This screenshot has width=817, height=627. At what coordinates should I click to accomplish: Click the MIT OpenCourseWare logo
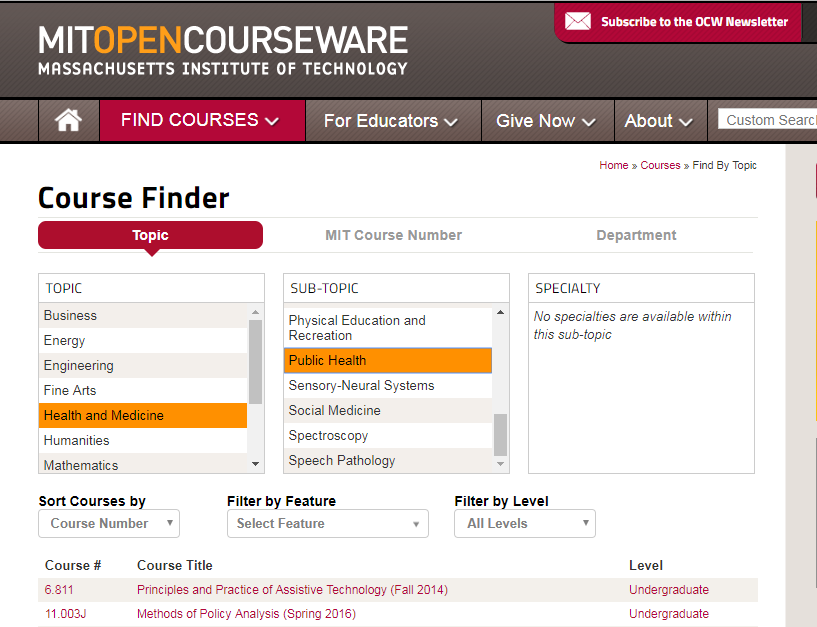point(223,51)
